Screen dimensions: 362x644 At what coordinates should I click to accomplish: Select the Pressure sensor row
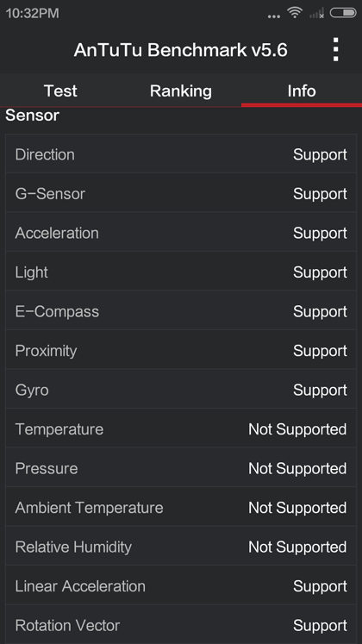[181, 468]
